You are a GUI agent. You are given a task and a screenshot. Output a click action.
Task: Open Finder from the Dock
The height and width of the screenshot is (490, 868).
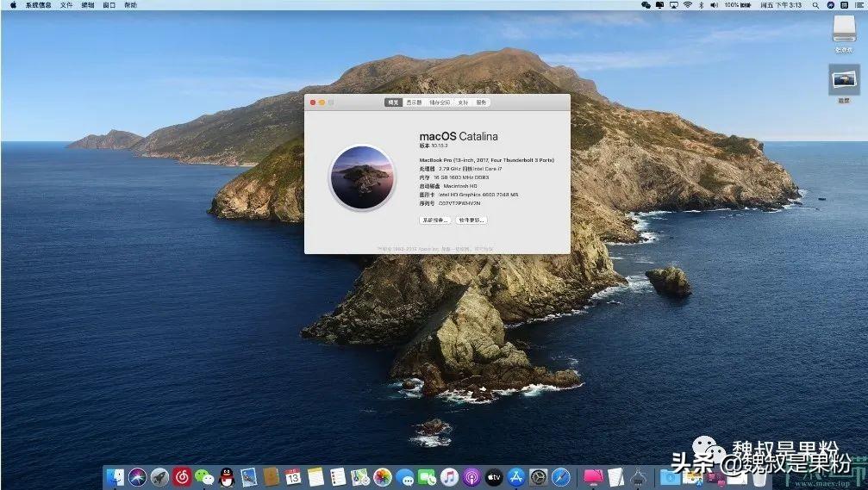[x=116, y=476]
